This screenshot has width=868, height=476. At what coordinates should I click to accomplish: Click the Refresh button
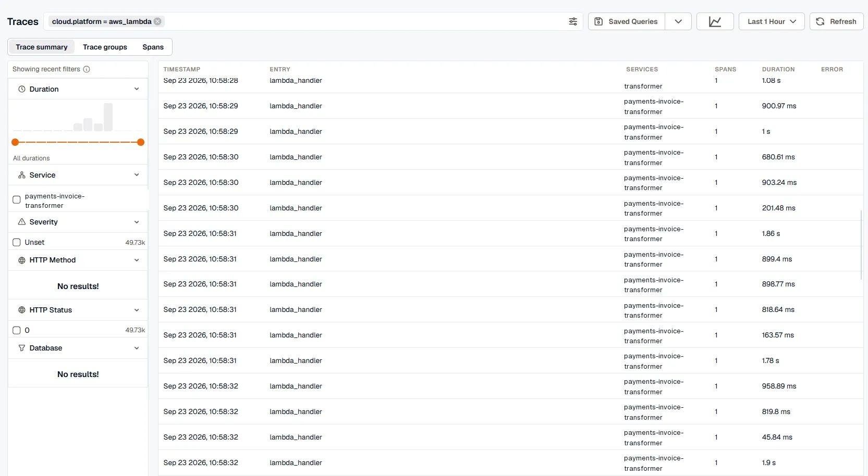point(836,21)
